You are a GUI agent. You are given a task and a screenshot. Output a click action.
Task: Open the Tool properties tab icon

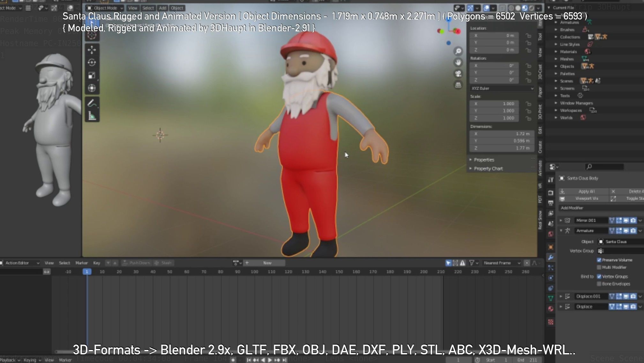pyautogui.click(x=551, y=180)
